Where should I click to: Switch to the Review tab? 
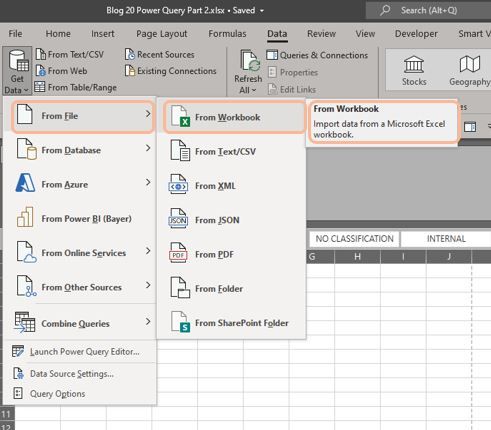[321, 34]
